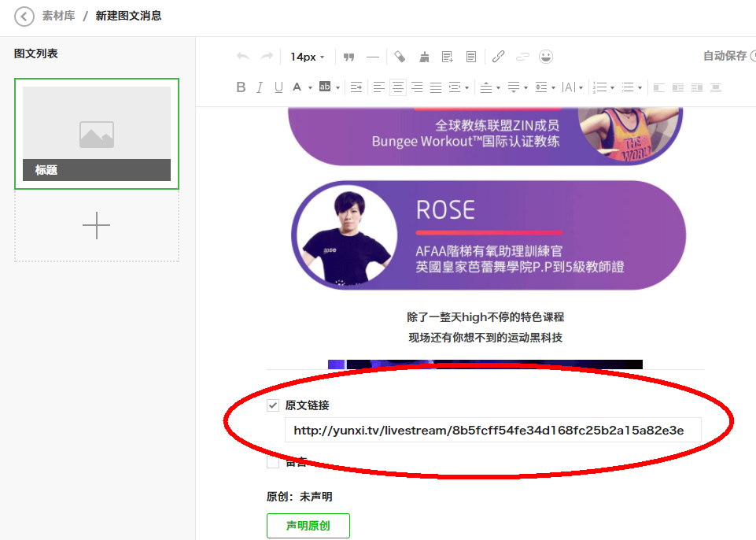756x540 pixels.
Task: Toggle bold formatting
Action: [241, 87]
